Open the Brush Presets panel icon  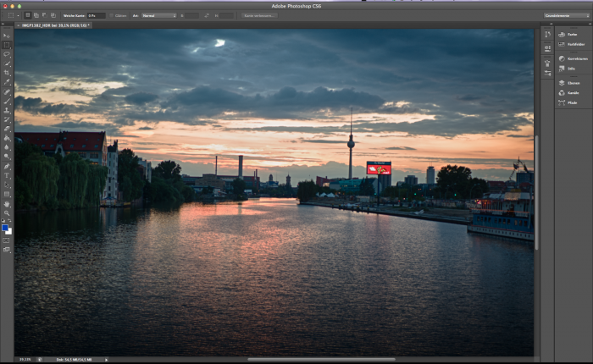[x=547, y=73]
